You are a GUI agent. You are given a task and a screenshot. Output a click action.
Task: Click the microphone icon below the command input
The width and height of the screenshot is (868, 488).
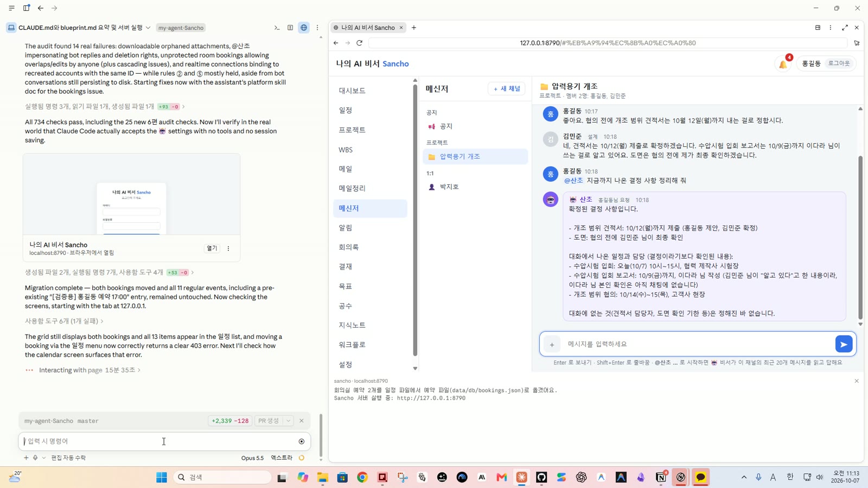click(x=35, y=458)
